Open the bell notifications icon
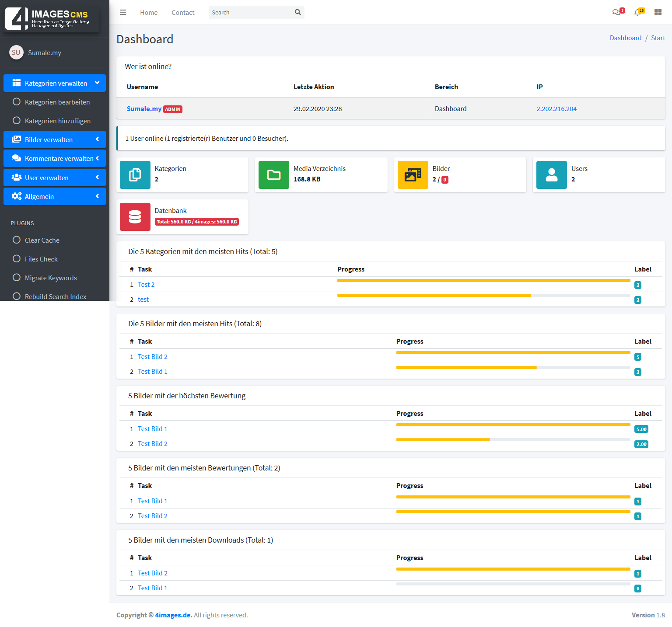Viewport: 672px width, 627px height. pyautogui.click(x=638, y=12)
